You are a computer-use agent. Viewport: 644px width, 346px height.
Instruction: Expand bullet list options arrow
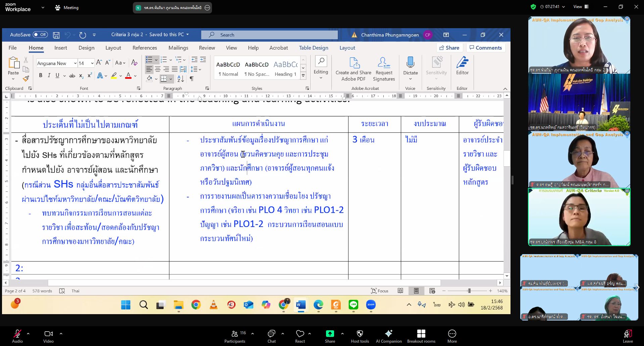click(x=156, y=60)
